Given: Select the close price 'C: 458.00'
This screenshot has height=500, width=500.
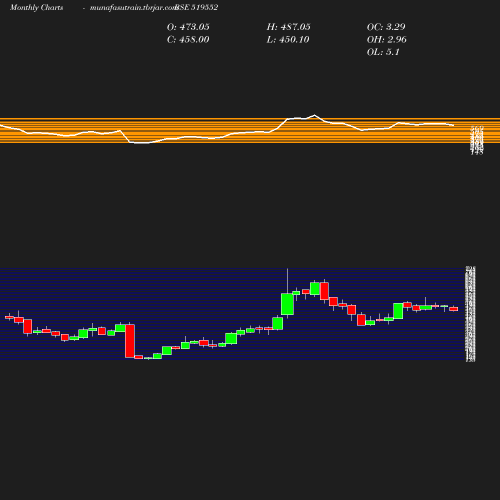Looking at the screenshot, I should click(x=188, y=40).
